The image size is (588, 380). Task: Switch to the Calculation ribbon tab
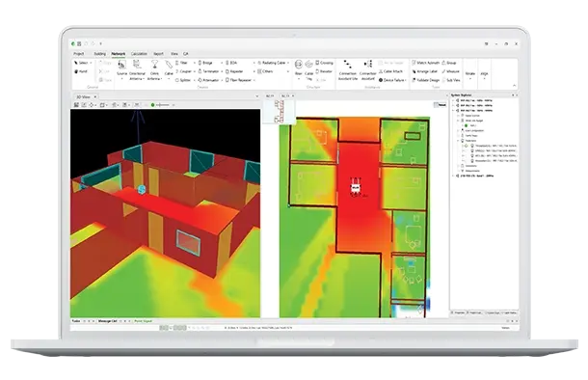139,54
